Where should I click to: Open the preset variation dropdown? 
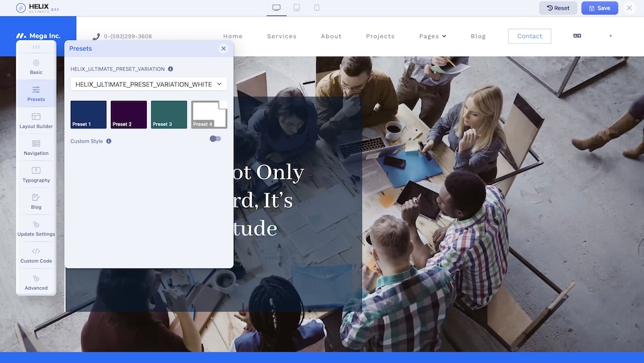[149, 84]
